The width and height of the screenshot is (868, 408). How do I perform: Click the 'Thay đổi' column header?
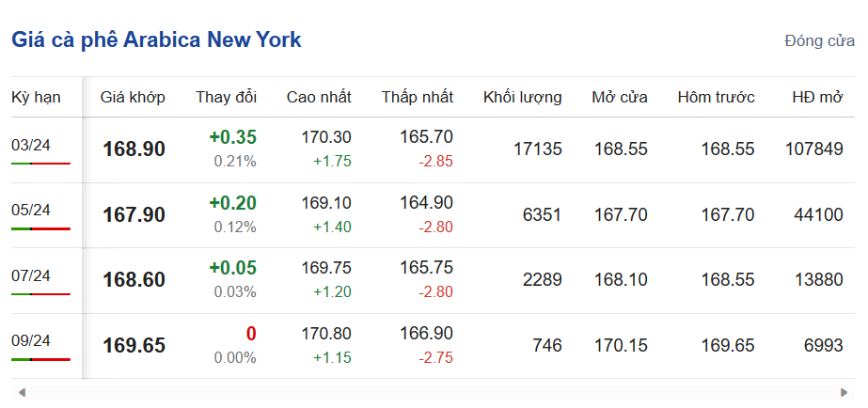[x=226, y=97]
